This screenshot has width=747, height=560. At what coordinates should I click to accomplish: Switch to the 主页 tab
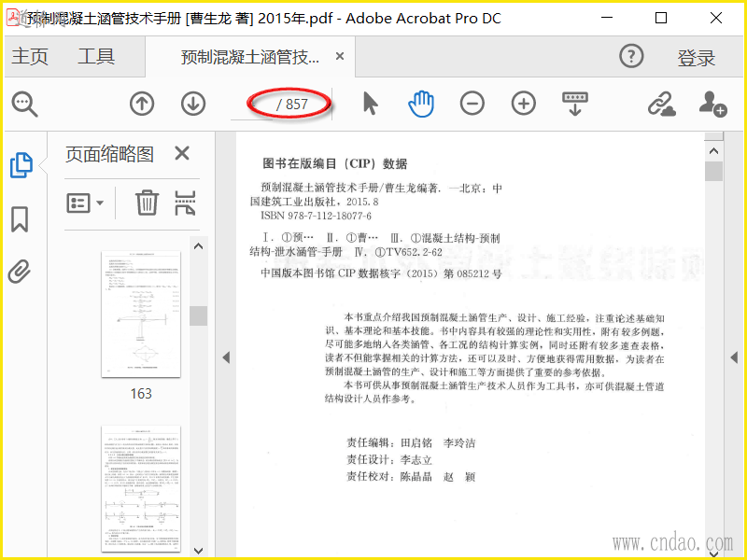point(30,56)
